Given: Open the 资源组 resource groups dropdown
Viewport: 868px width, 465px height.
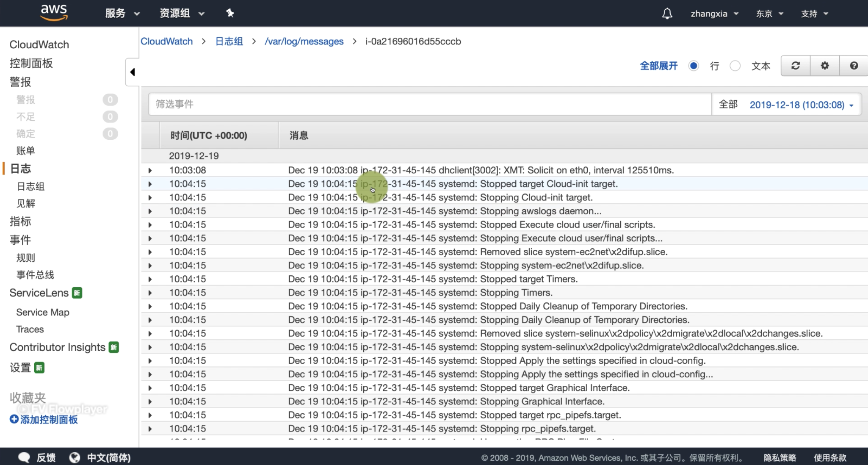Looking at the screenshot, I should point(182,14).
